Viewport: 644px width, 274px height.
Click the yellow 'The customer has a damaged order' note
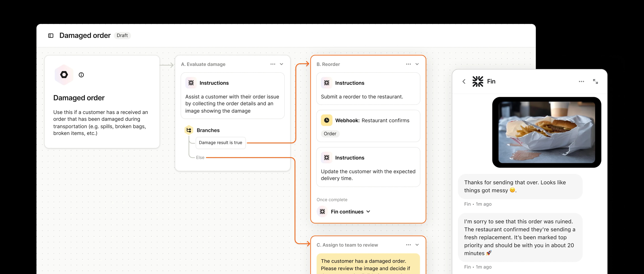(368, 264)
